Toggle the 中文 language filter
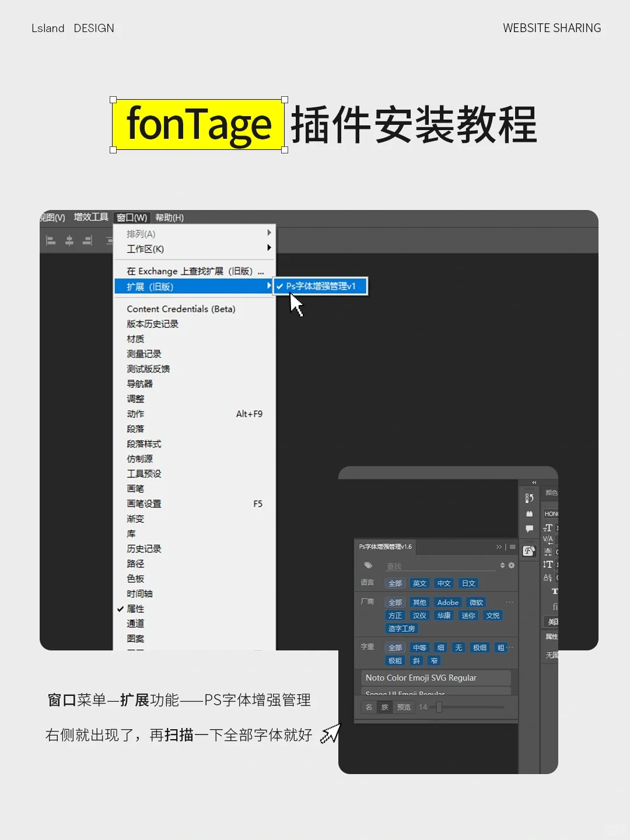This screenshot has width=630, height=840. click(x=444, y=583)
